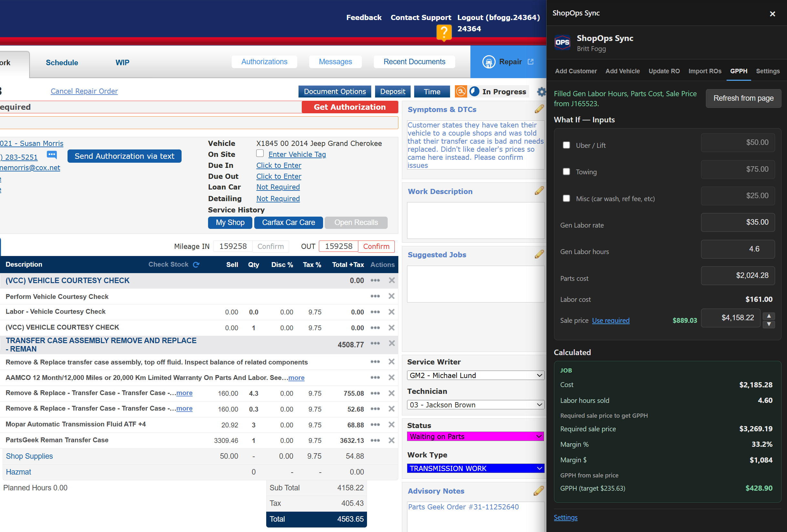Click the Cancel Repair Order link

84,91
